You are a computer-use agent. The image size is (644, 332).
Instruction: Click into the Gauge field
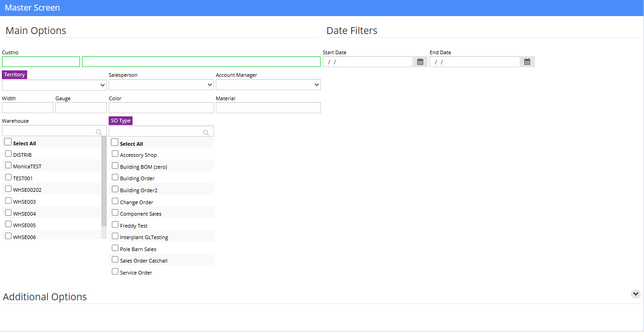pos(81,108)
